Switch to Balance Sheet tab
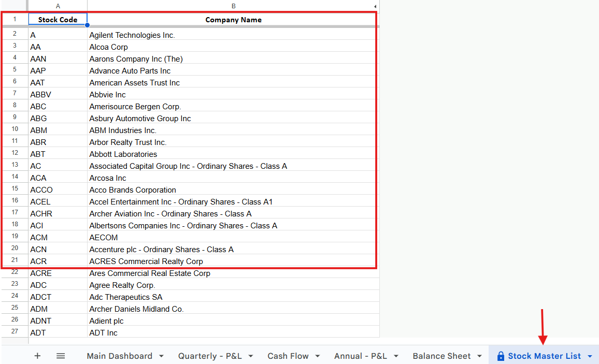 tap(441, 356)
